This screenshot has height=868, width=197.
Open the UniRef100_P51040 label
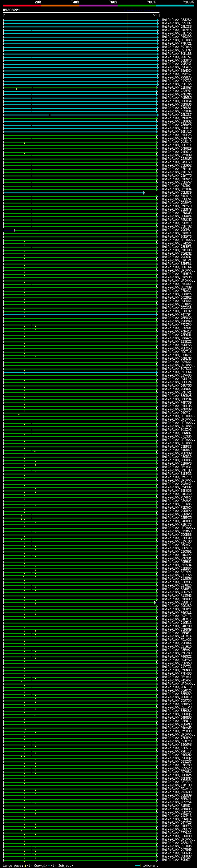click(176, 789)
